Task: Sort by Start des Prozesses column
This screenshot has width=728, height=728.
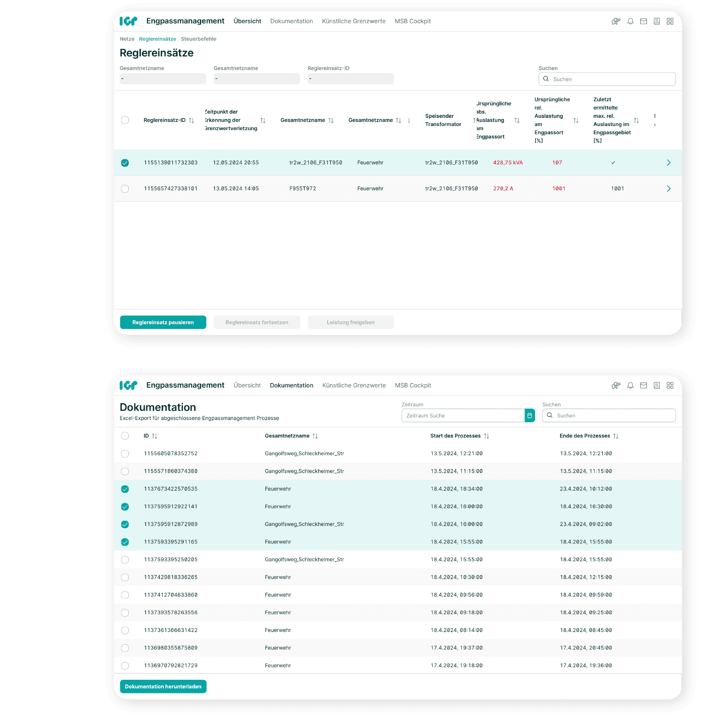Action: (x=486, y=436)
